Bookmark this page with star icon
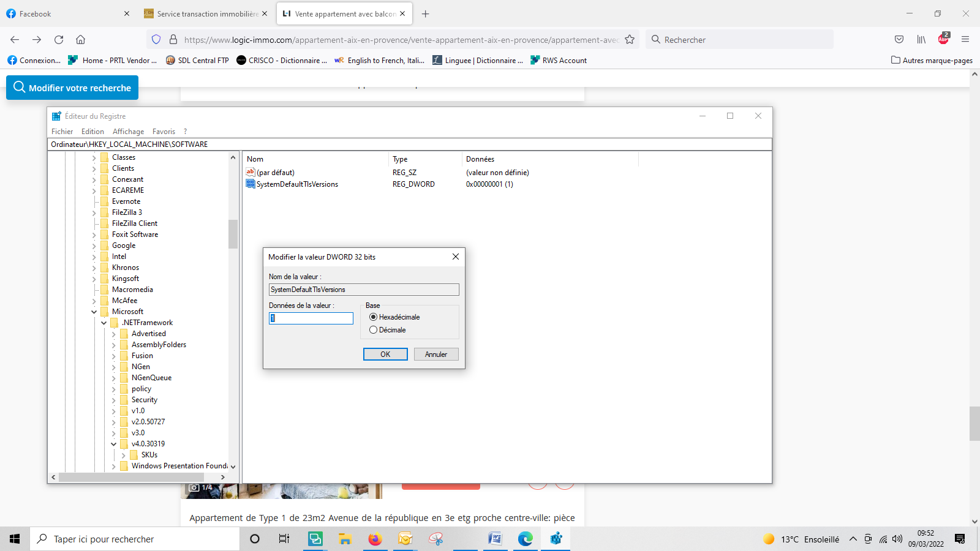This screenshot has height=551, width=980. point(630,40)
